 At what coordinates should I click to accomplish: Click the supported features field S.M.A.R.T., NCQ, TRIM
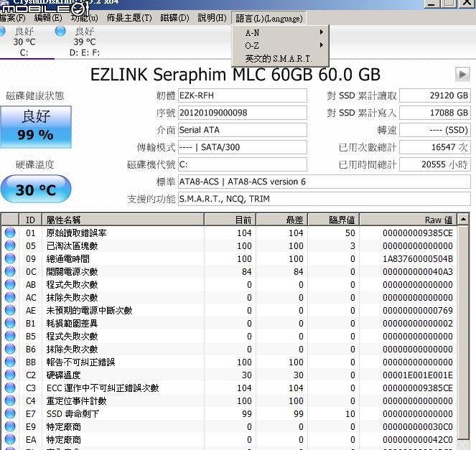(x=325, y=199)
